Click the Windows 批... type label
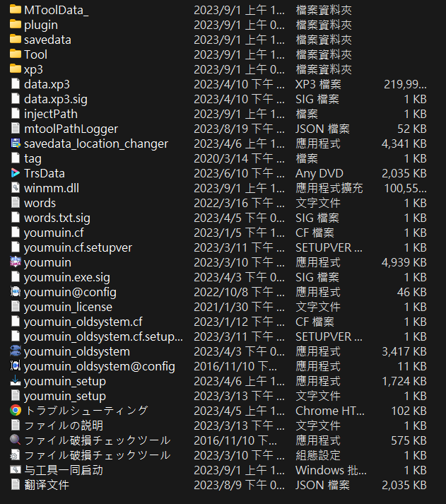This screenshot has width=446, height=504. [x=331, y=470]
